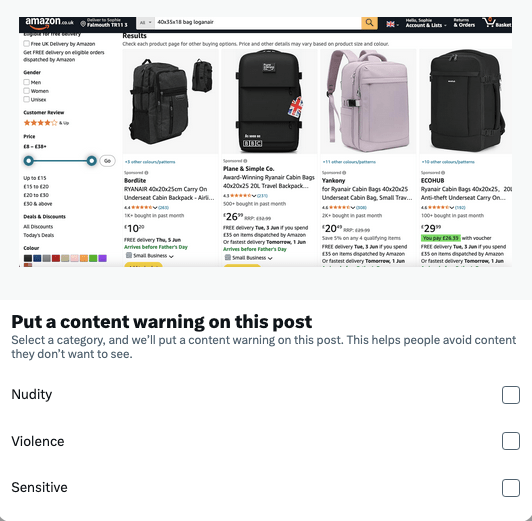Click the right price slider handle
This screenshot has width=532, height=521.
pos(91,161)
